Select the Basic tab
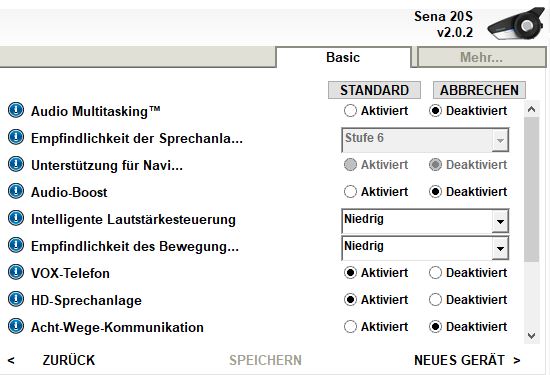550x375 pixels. (x=343, y=57)
